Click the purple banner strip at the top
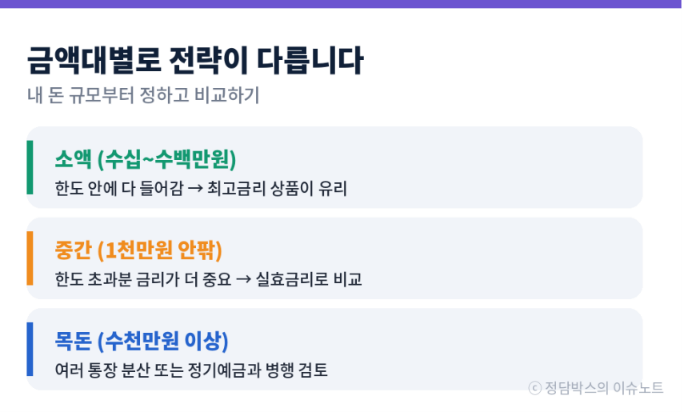This screenshot has width=682, height=412. [x=341, y=4]
